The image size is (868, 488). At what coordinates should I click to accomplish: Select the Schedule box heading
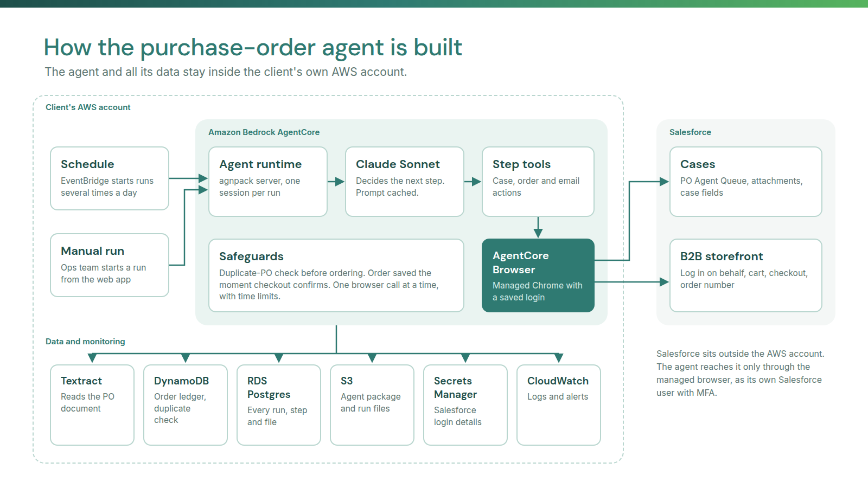87,164
